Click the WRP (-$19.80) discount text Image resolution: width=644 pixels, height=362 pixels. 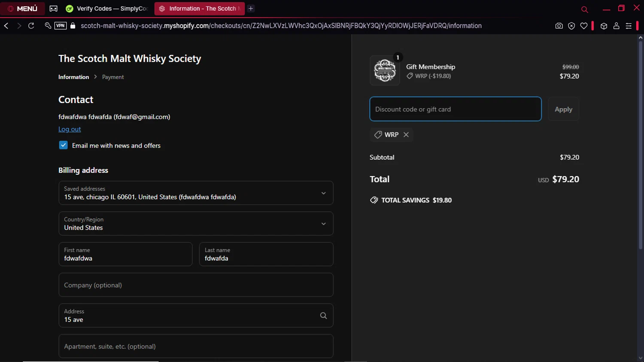tap(433, 76)
